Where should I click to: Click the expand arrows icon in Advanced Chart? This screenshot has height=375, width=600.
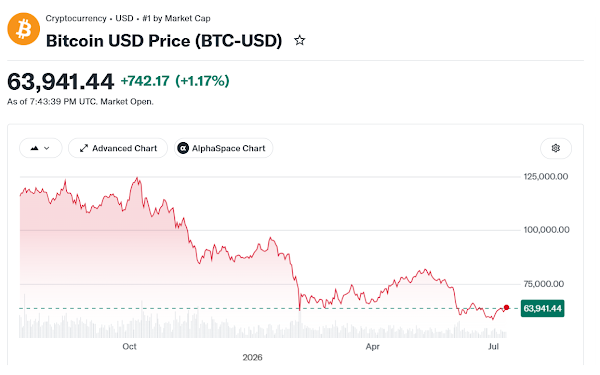(x=84, y=148)
